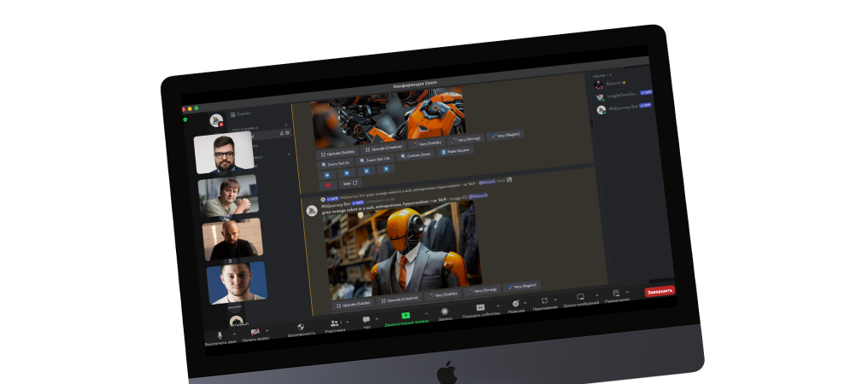The width and height of the screenshot is (868, 384).
Task: Click the @Aitouch mention in reply line
Action: [x=487, y=182]
